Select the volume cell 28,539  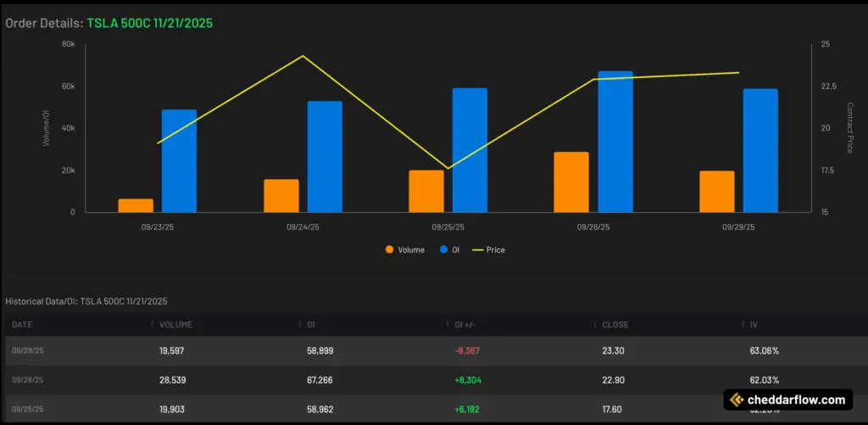[x=172, y=380]
